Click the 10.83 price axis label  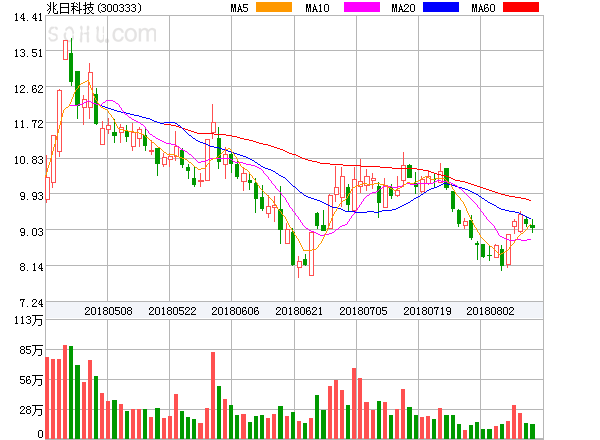28,160
